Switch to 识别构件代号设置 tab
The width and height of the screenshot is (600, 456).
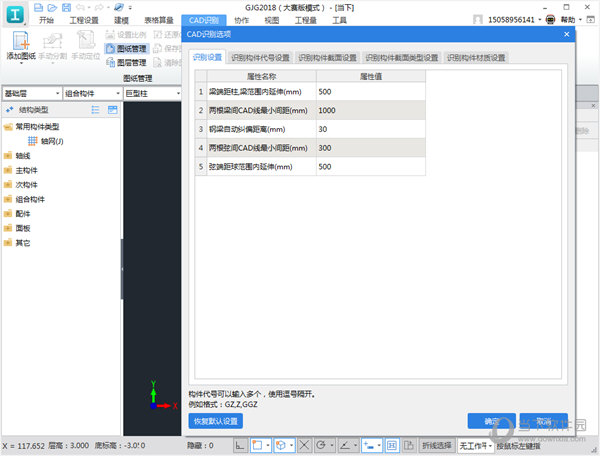(260, 58)
